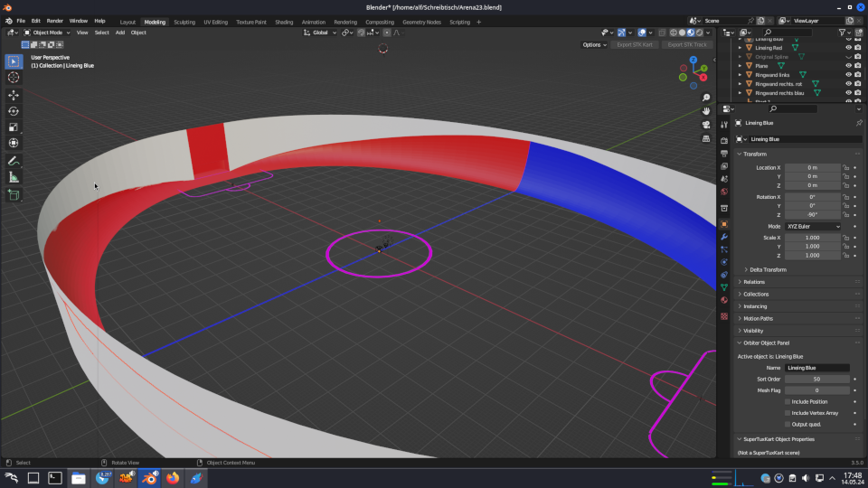Check the Output quad. option

[788, 424]
